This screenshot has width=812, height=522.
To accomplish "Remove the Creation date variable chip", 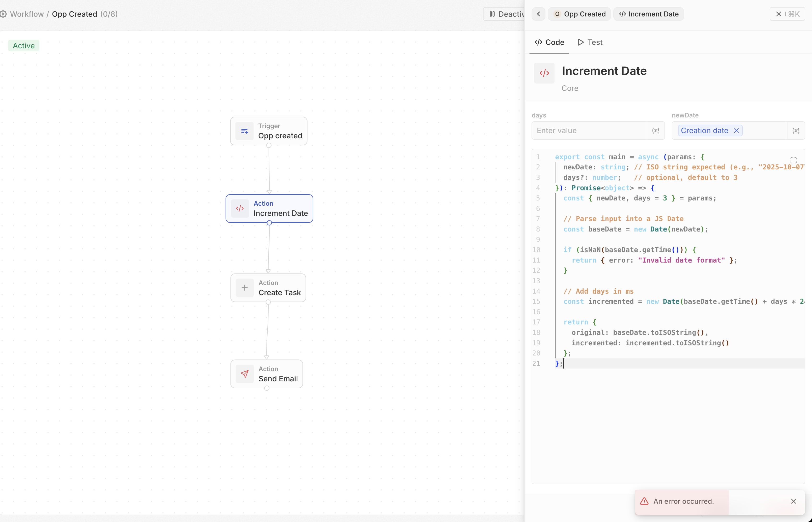I will point(736,131).
